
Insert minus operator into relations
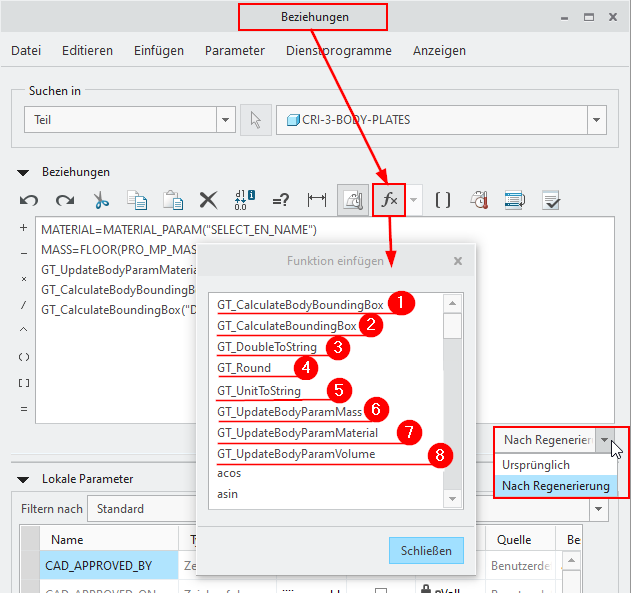click(24, 253)
